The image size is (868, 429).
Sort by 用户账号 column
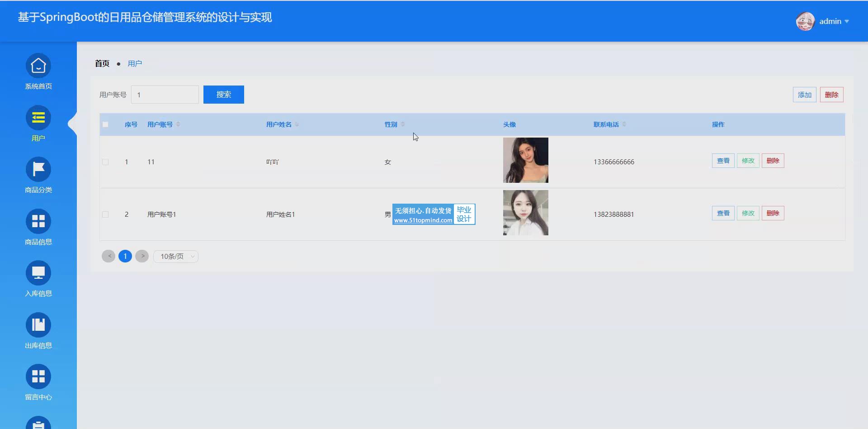point(178,124)
